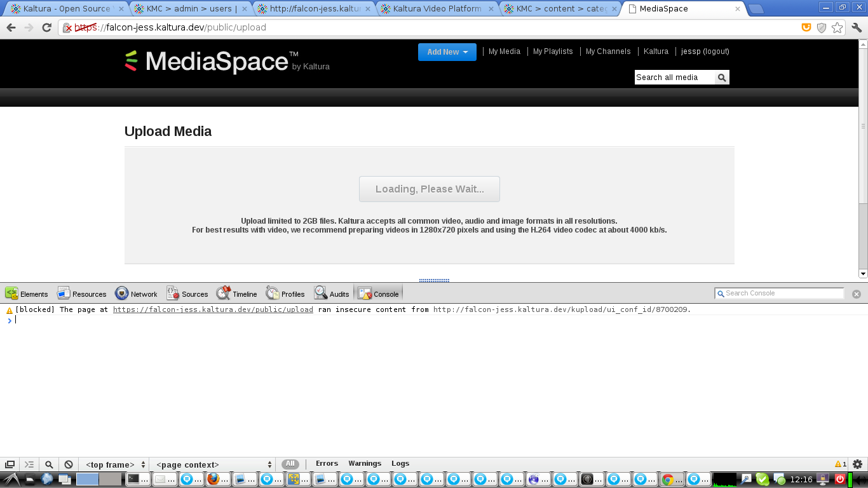Click the shield icon in the address bar
This screenshot has width=868, height=488.
pyautogui.click(x=822, y=27)
